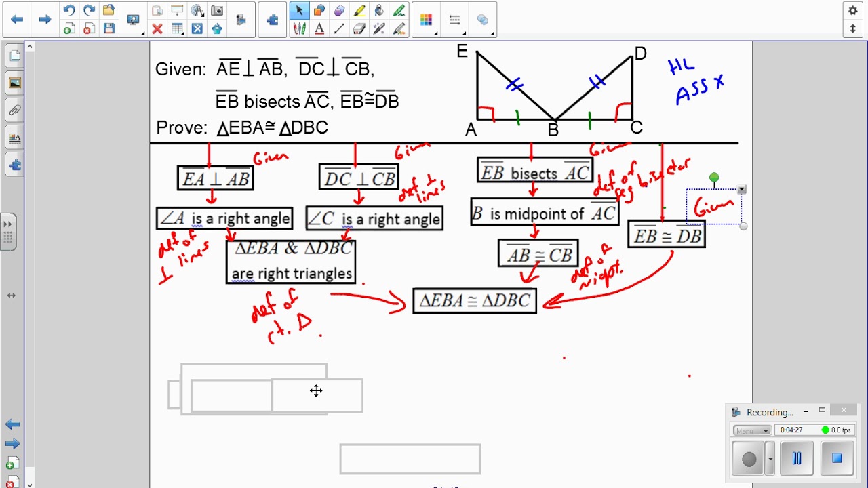This screenshot has height=488, width=868.
Task: Open the sidebar Add-ons puzzle tab
Action: 14,165
